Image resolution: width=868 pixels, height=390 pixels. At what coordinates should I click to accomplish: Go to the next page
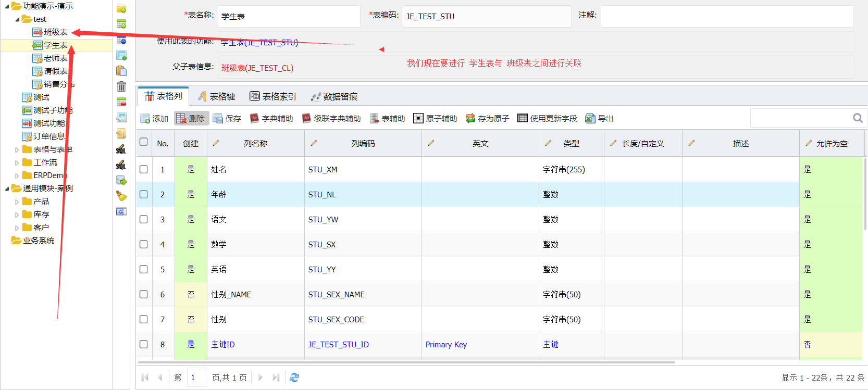coord(261,378)
